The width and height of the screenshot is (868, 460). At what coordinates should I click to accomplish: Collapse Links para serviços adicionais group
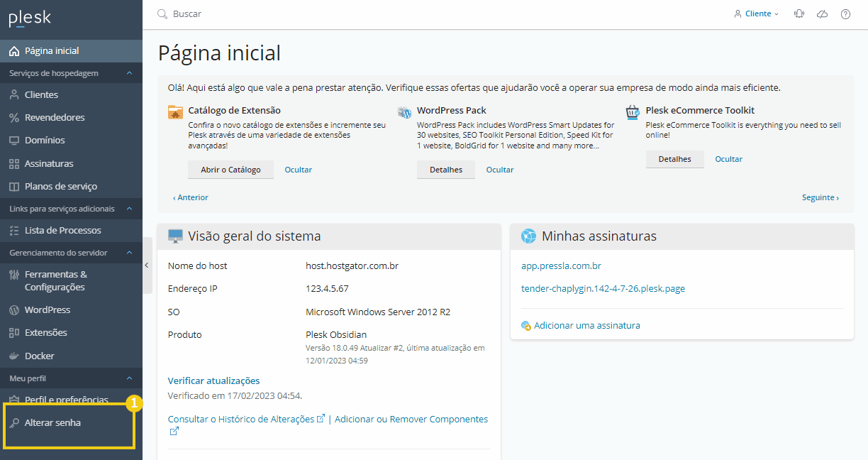tap(129, 209)
